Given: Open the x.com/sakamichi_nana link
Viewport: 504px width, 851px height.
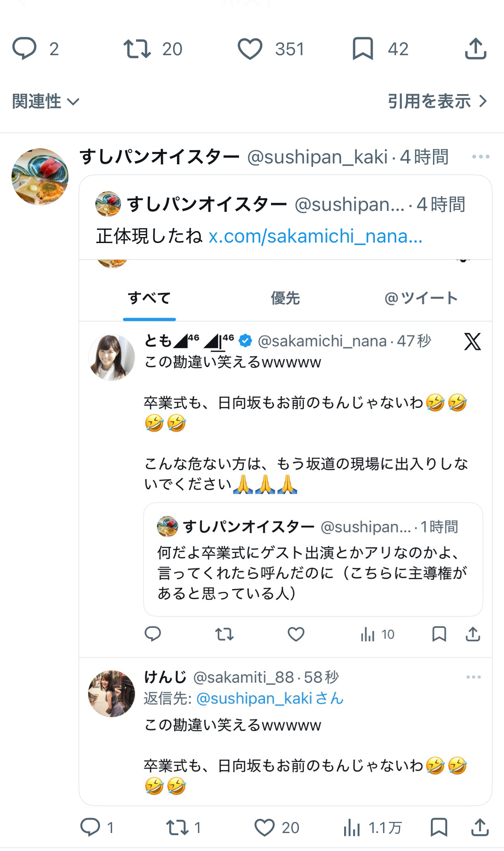Looking at the screenshot, I should coord(315,236).
